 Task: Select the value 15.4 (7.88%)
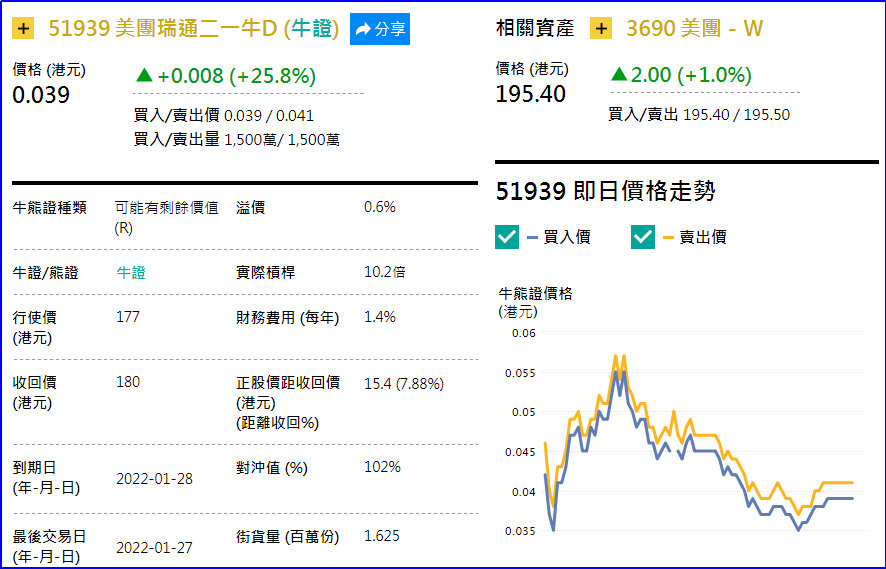(x=404, y=384)
